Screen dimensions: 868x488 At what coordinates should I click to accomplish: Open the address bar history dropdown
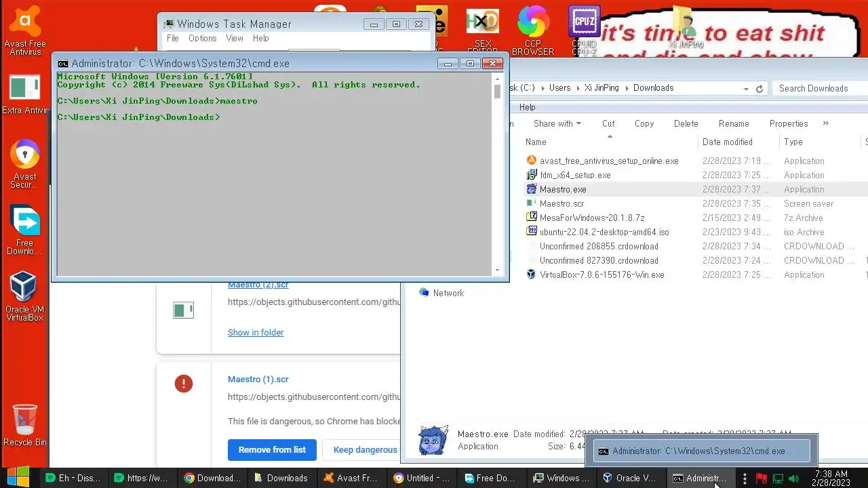click(746, 88)
